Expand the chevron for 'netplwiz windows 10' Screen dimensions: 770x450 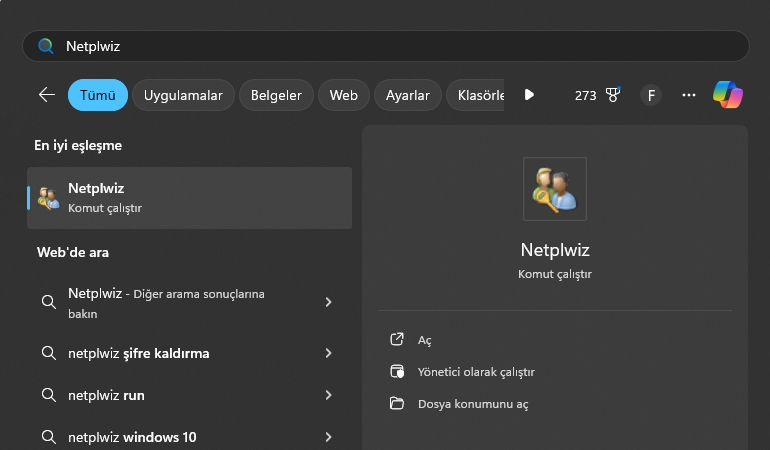(x=329, y=436)
